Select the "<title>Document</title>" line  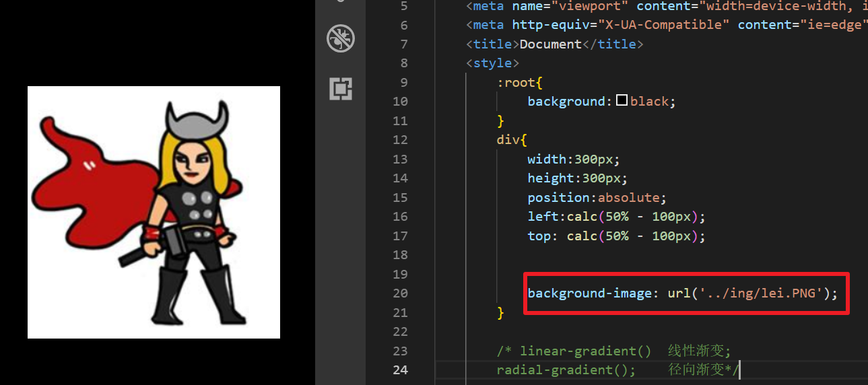[554, 44]
